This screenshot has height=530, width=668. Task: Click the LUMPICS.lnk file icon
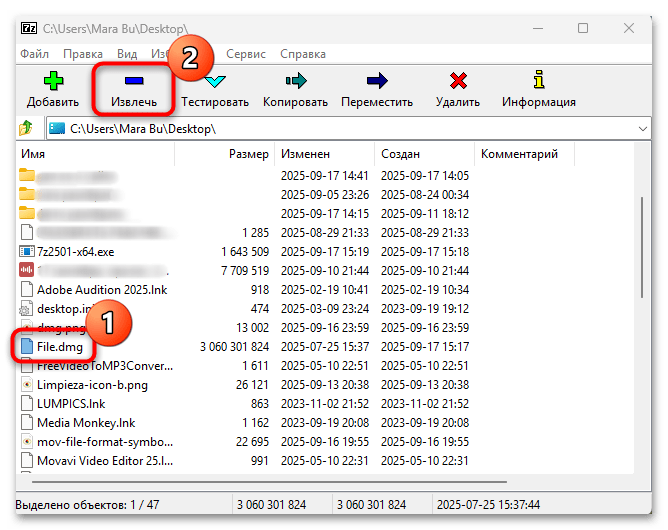[x=27, y=403]
